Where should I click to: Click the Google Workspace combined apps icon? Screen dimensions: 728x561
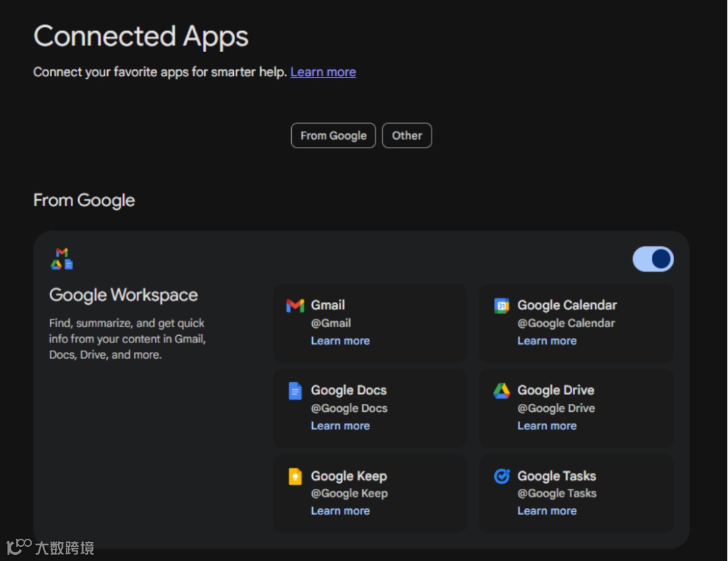[x=61, y=259]
